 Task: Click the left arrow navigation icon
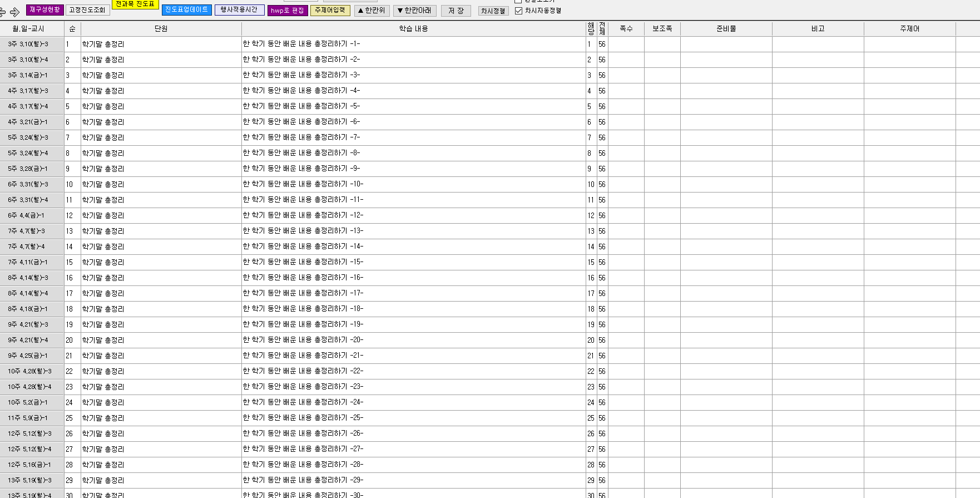(x=3, y=12)
